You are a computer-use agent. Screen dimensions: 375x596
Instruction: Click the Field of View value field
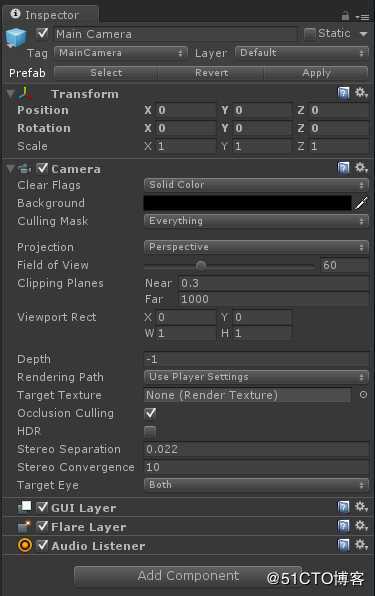[344, 265]
